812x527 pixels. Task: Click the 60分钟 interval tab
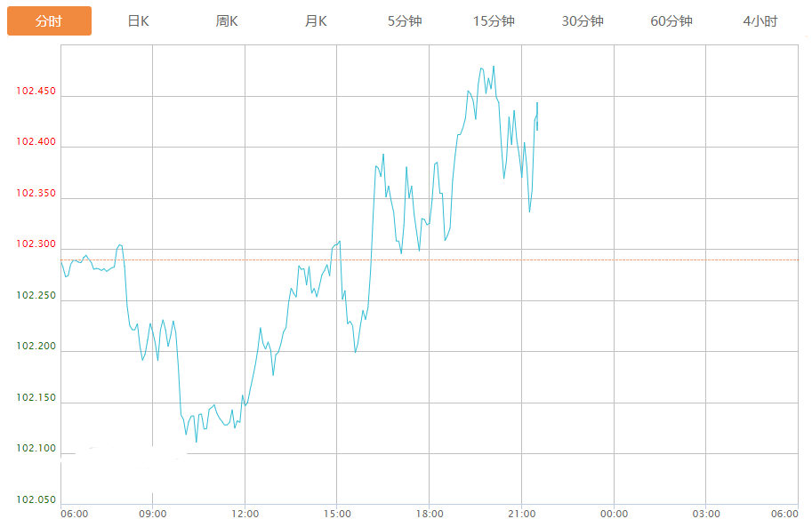(x=671, y=21)
